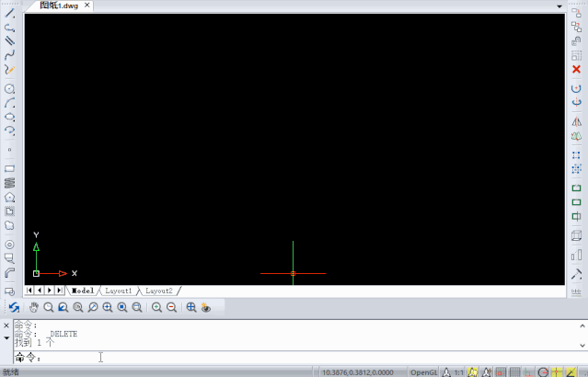Image resolution: width=588 pixels, height=377 pixels.
Task: Toggle the 1:1 annotation scale button
Action: 458,372
